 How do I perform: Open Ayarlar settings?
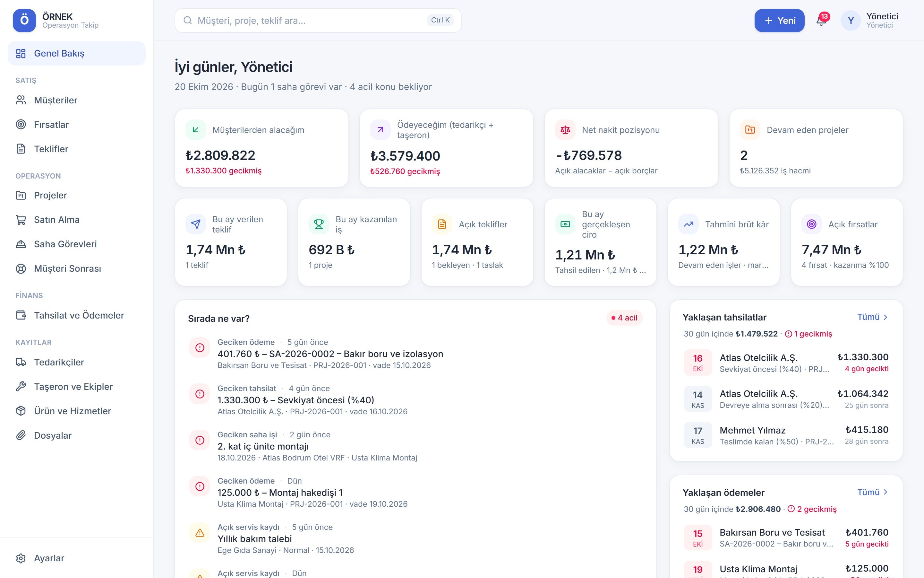[77, 558]
